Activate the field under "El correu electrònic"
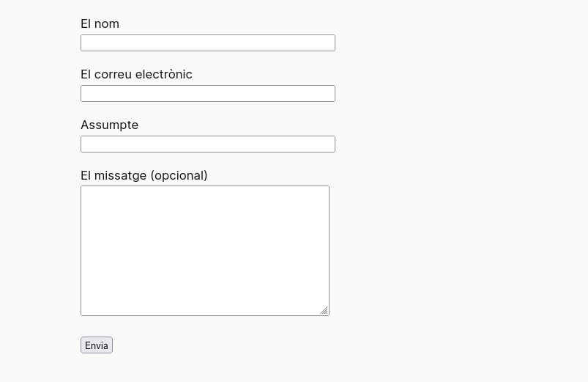This screenshot has width=588, height=382. [x=207, y=94]
